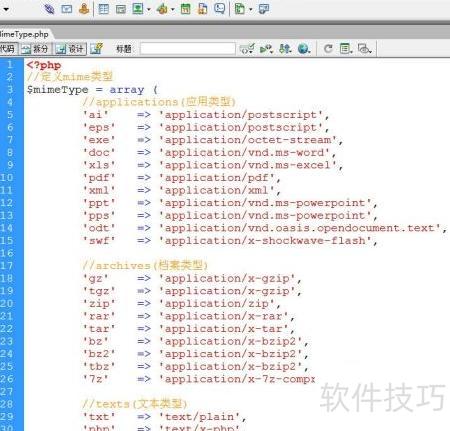
Task: Click the 'application/vnd.ms-word' value
Action: pyautogui.click(x=244, y=153)
